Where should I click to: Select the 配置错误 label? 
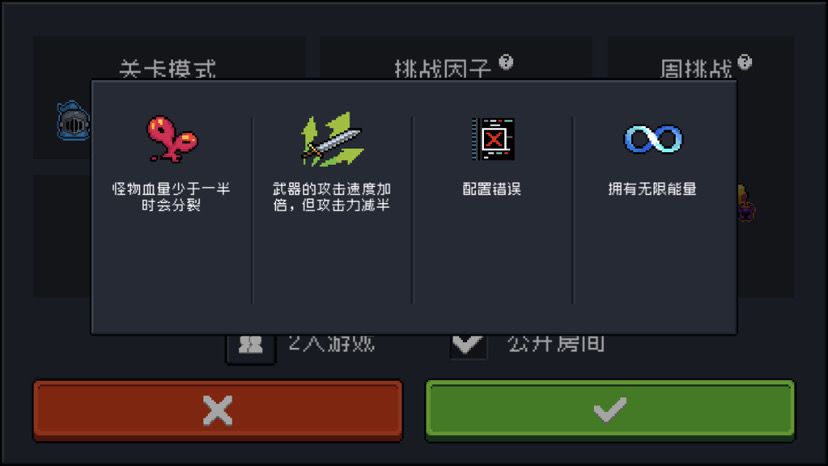click(492, 189)
